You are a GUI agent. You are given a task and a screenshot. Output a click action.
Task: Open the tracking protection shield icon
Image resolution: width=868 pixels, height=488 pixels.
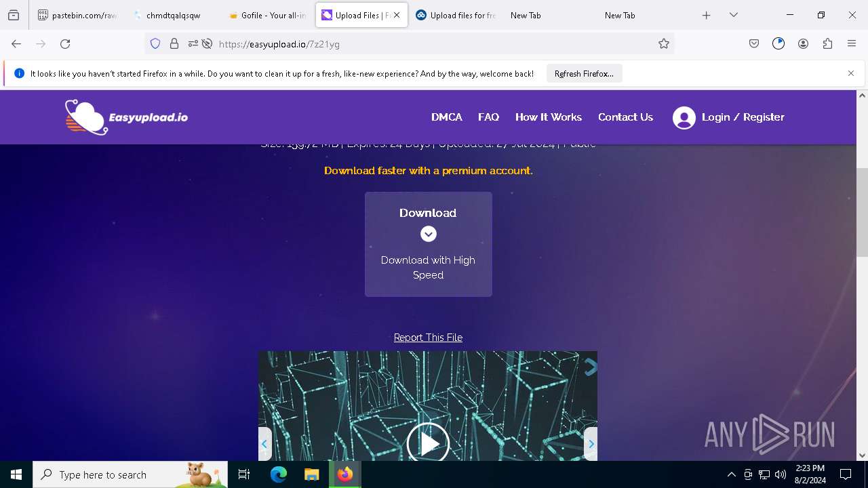click(155, 43)
